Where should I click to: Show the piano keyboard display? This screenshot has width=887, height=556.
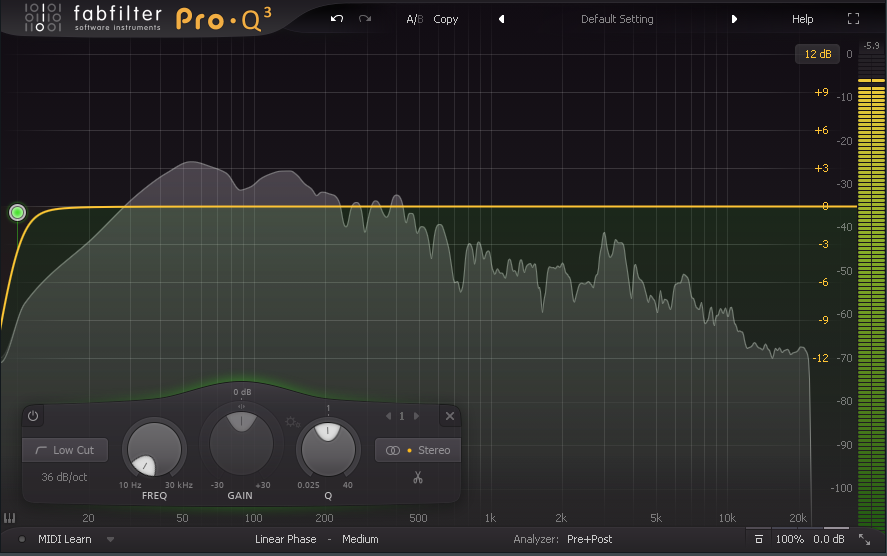(10, 518)
